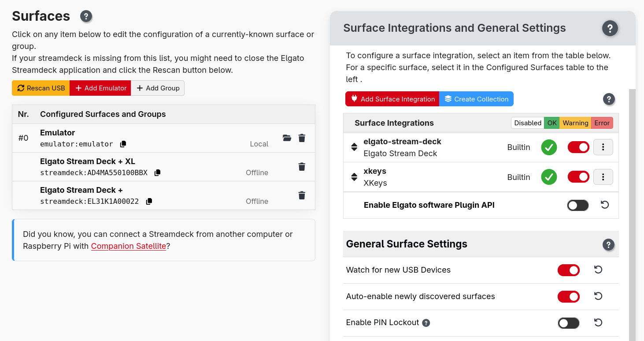Open the Emulator surface folder icon

coord(287,138)
